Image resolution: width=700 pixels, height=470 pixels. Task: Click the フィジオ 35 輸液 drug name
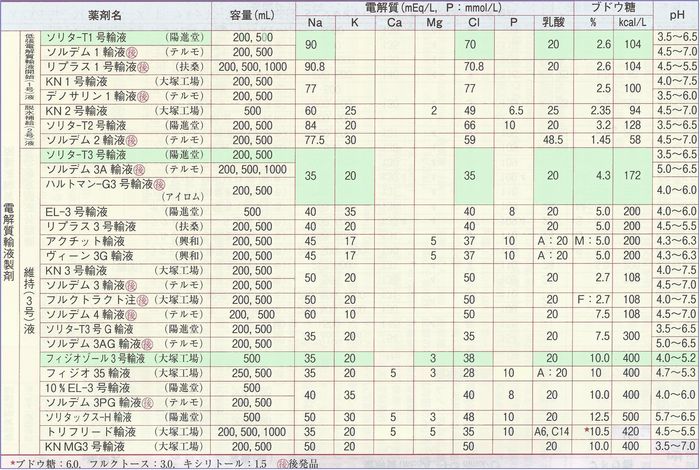(x=88, y=373)
